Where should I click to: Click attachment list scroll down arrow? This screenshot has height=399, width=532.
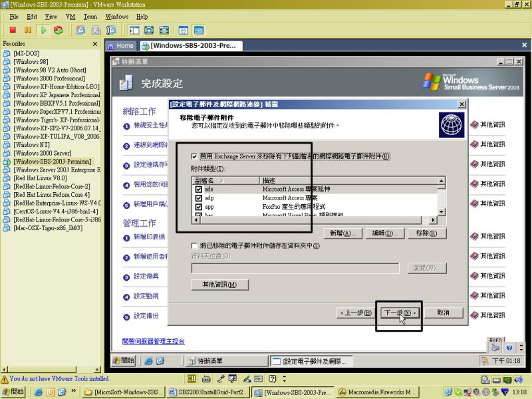[441, 211]
